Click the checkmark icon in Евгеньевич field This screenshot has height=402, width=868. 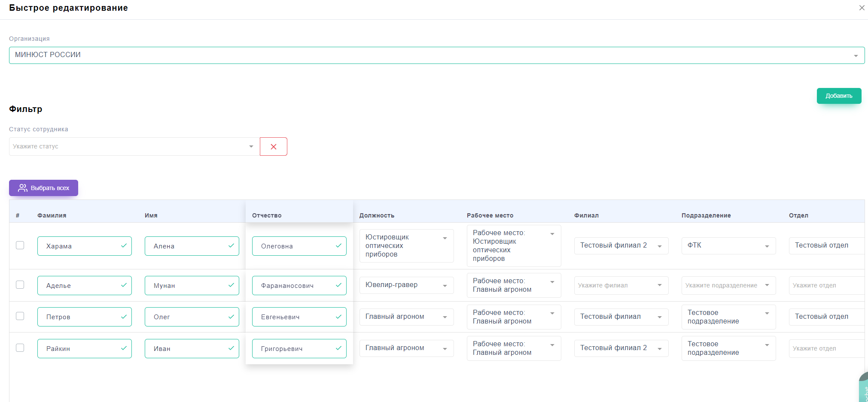pos(338,317)
